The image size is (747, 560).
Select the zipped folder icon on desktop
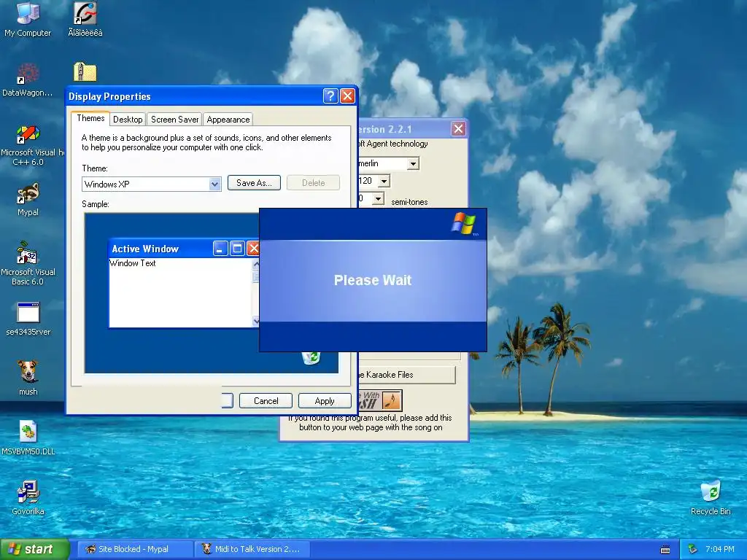(85, 72)
